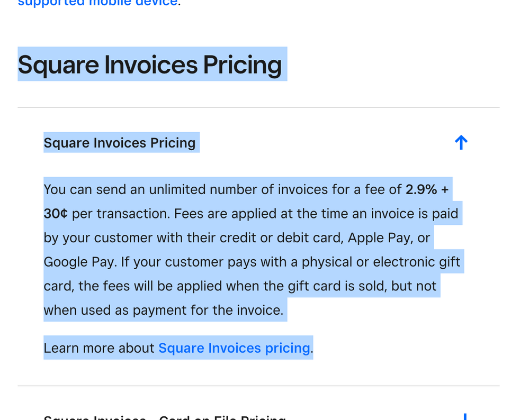Open the Square Invoices – Card on File Pricing section
Viewport: 529px width, 420px height.
(x=164, y=417)
